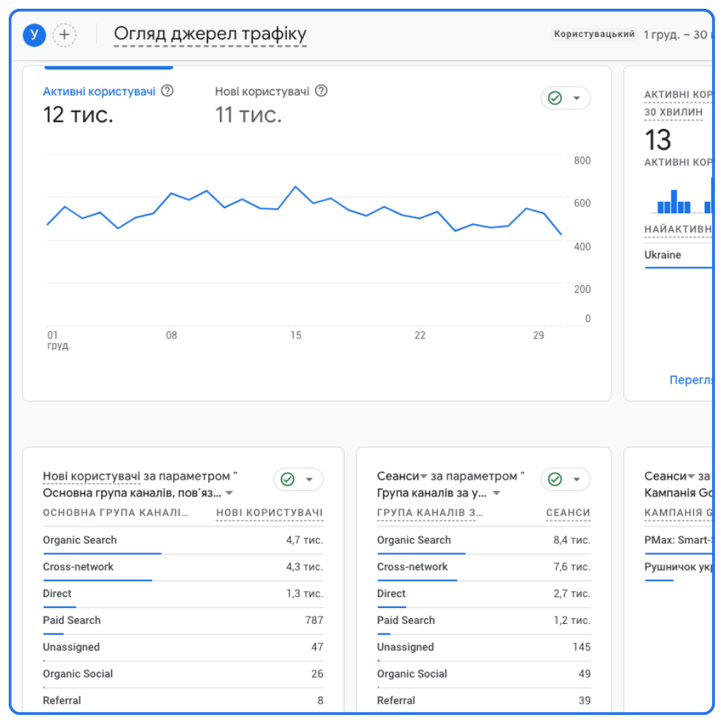Sort by the СЕАНСИ column header
Screen dimensions: 728x728
tap(568, 513)
